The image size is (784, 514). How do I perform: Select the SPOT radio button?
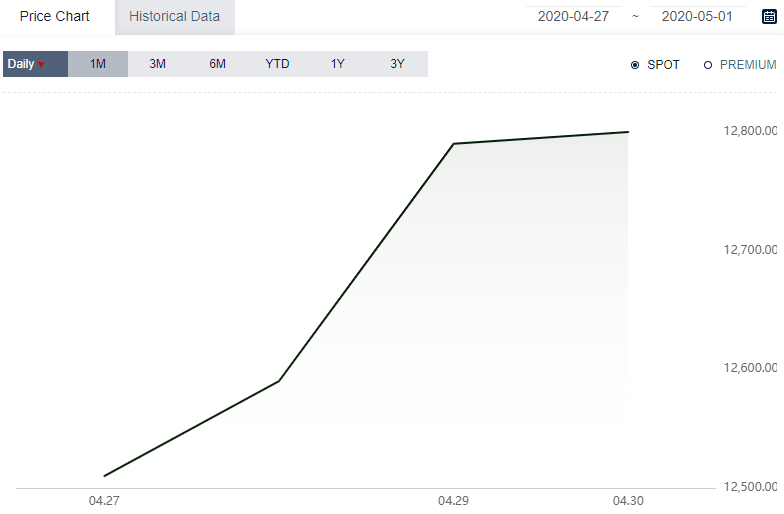point(635,65)
